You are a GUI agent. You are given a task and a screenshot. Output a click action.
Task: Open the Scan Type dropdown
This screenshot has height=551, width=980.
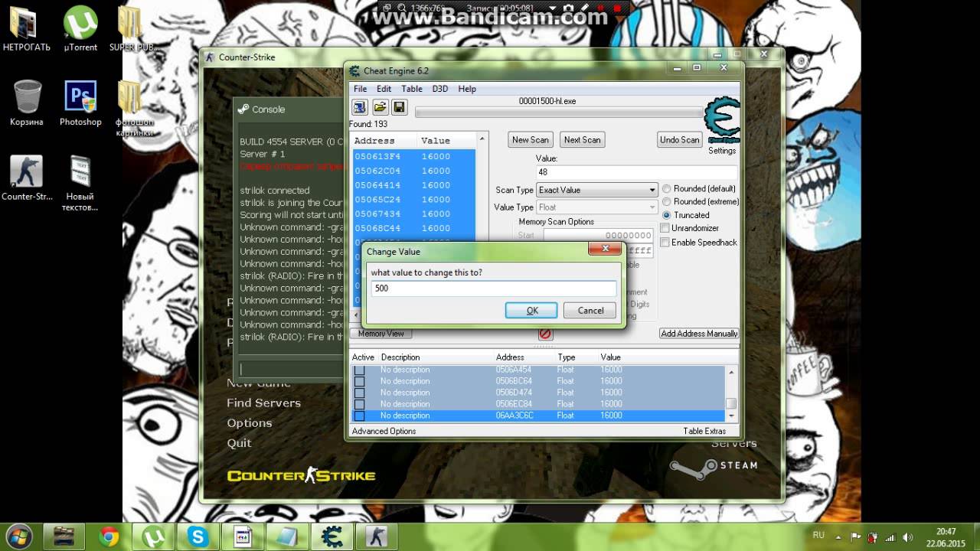click(x=597, y=190)
